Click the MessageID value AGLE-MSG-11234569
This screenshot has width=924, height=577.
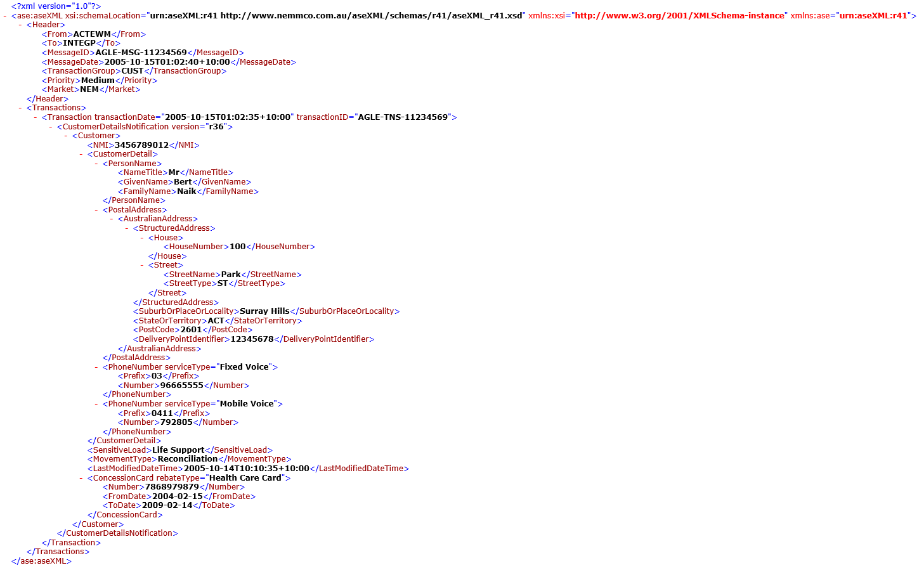[x=141, y=53]
